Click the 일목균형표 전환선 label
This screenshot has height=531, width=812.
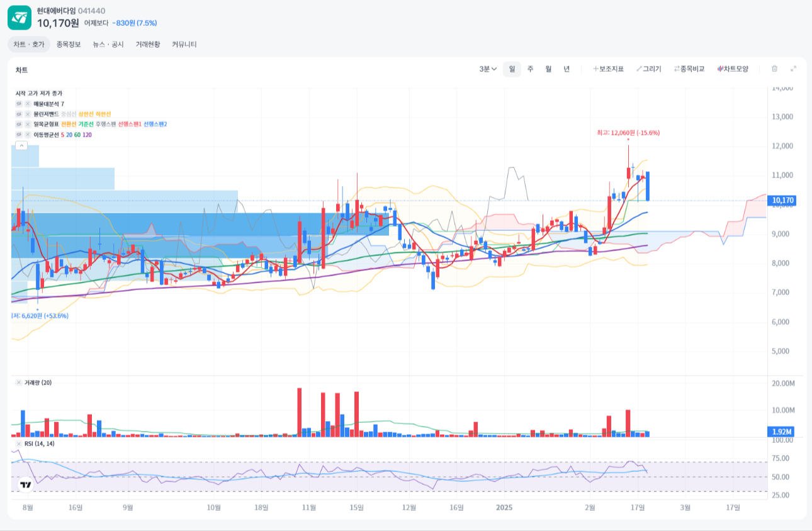[x=69, y=124]
